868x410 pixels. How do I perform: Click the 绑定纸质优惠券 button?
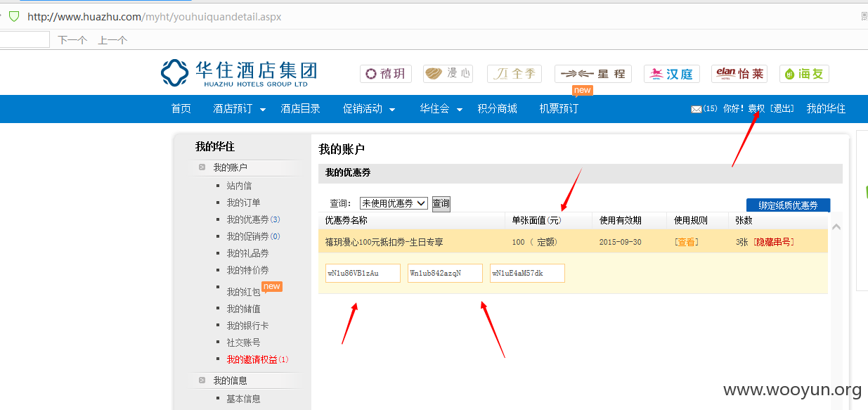pyautogui.click(x=788, y=205)
